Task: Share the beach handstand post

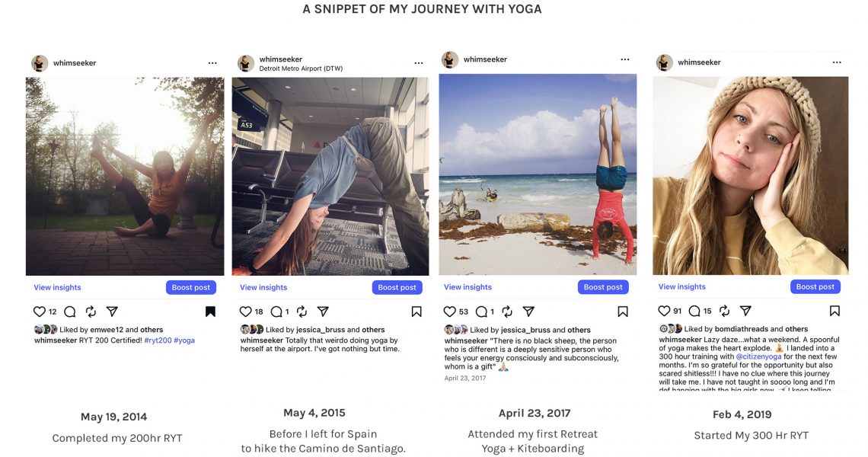Action: 528,312
